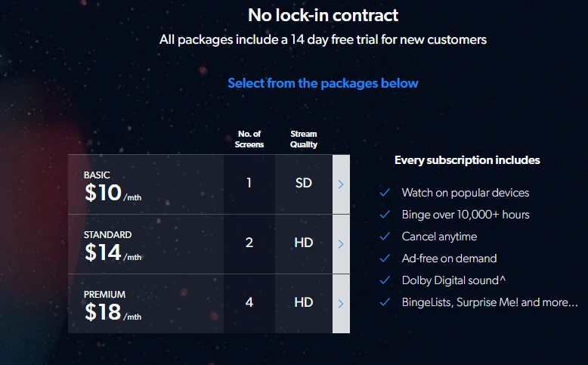
Task: Click HD stream quality in Standard row
Action: (304, 243)
